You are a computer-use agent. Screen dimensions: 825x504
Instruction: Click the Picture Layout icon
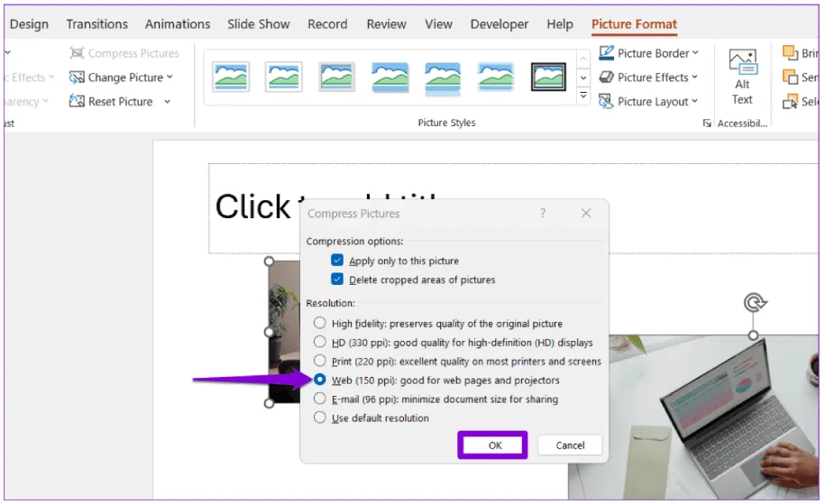(x=607, y=102)
